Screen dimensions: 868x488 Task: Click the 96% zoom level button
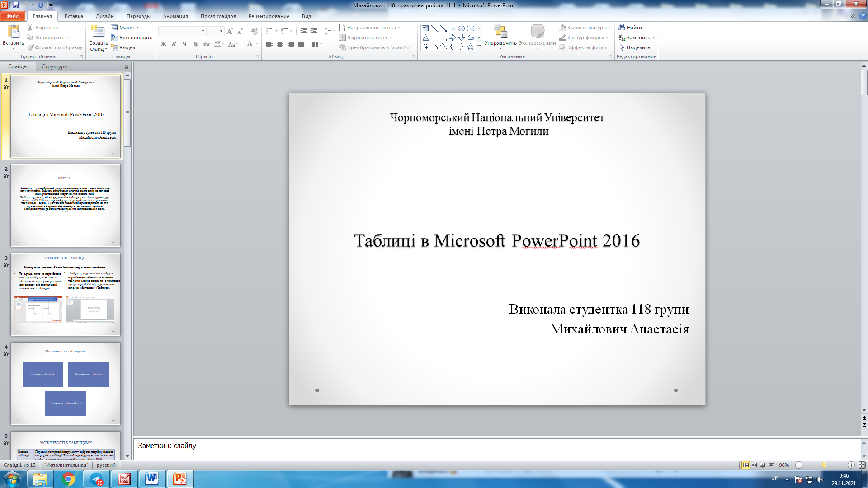784,465
